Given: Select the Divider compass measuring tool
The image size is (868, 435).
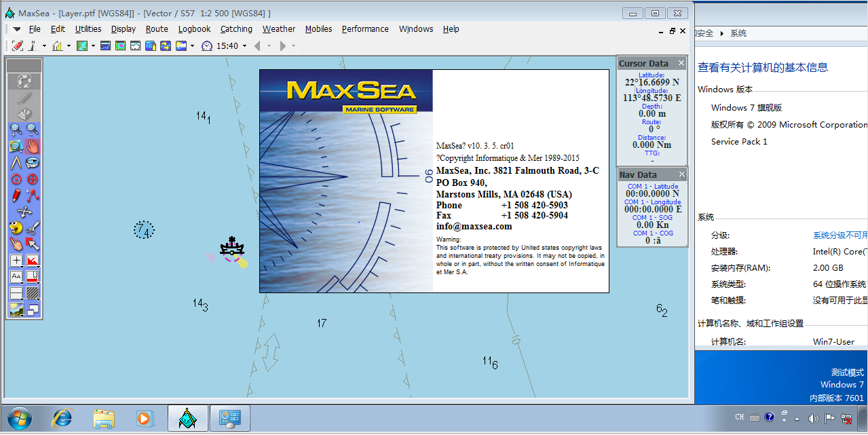Looking at the screenshot, I should click(16, 162).
